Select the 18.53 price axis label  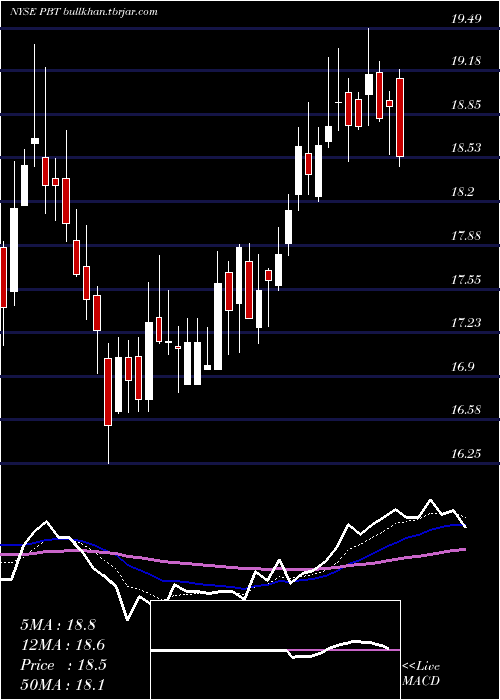point(466,148)
